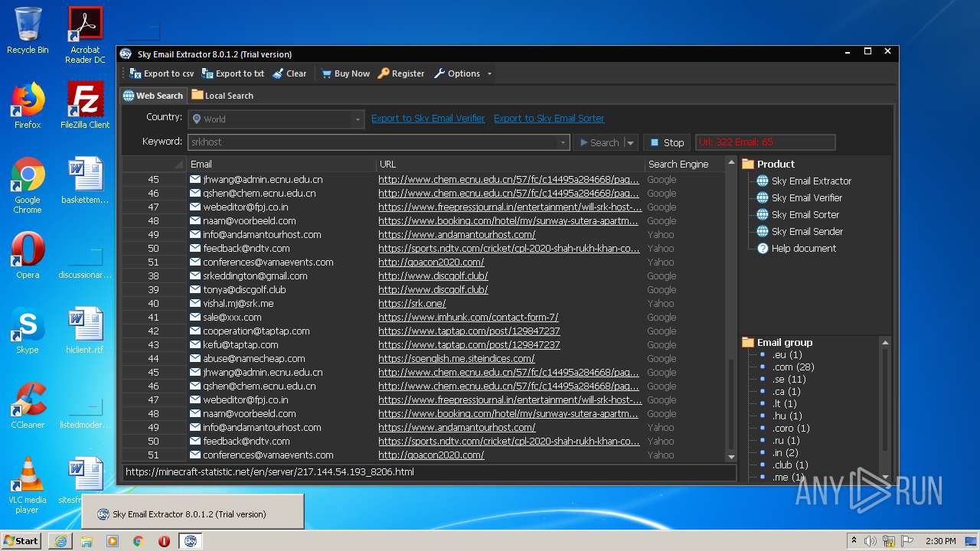
Task: Open Recycle Bin desktop icon
Action: (x=28, y=31)
